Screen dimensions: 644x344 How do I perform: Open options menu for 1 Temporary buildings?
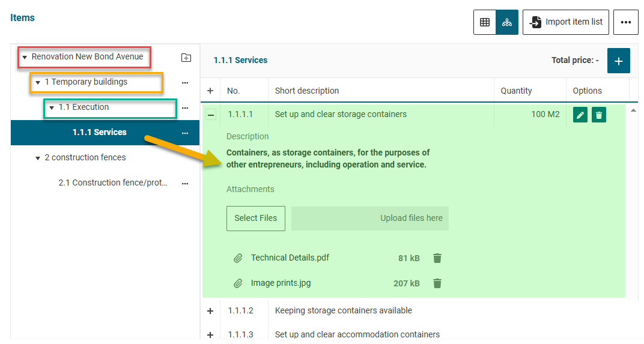click(185, 83)
